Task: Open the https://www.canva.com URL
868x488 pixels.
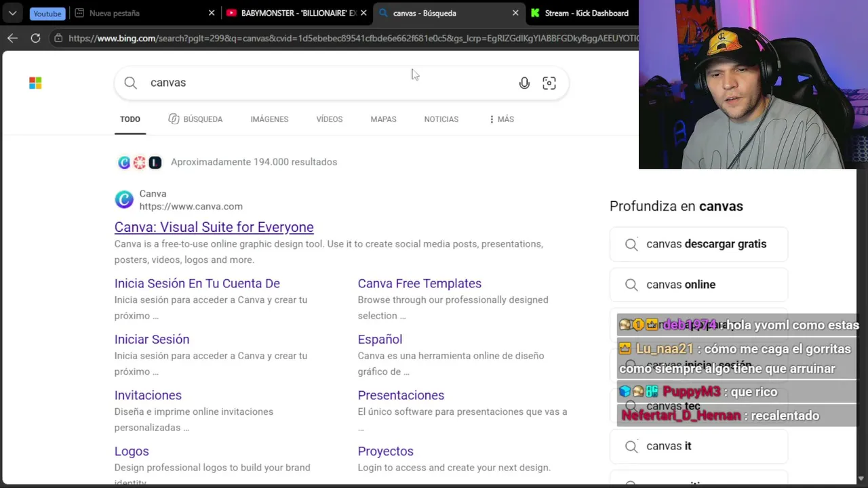Action: [191, 206]
